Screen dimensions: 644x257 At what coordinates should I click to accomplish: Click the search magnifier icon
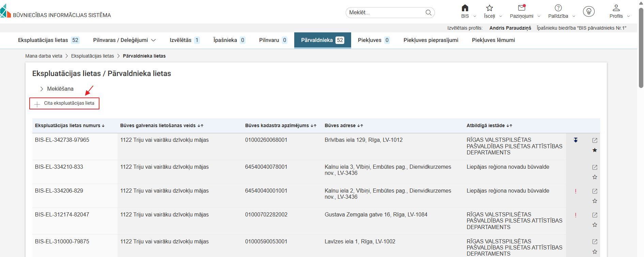point(428,13)
